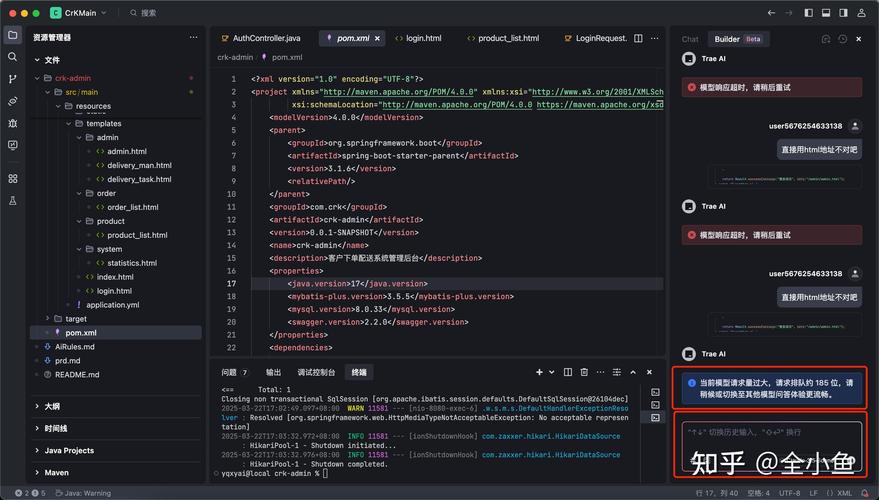Open terminal panel more actions ellipsis
Screen dimensions: 879x500
pyautogui.click(x=600, y=372)
